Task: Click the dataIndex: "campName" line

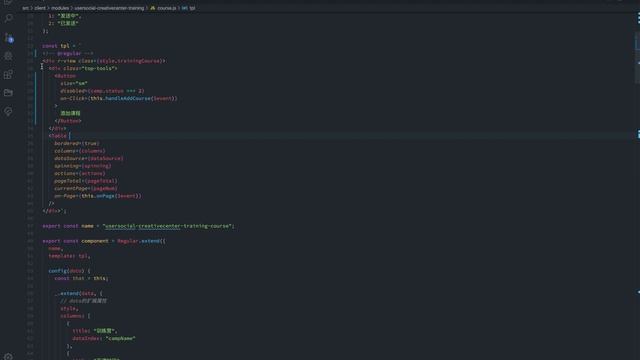Action: tap(104, 338)
